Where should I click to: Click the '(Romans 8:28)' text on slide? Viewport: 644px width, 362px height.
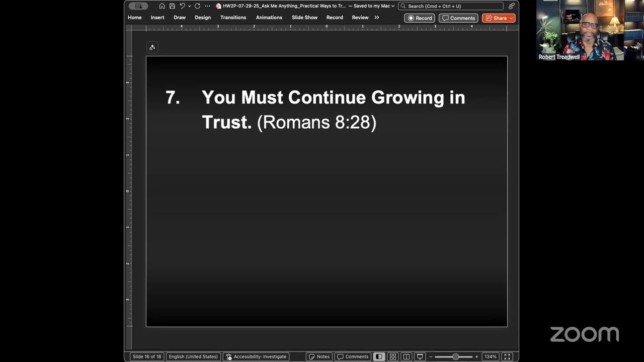pyautogui.click(x=316, y=122)
